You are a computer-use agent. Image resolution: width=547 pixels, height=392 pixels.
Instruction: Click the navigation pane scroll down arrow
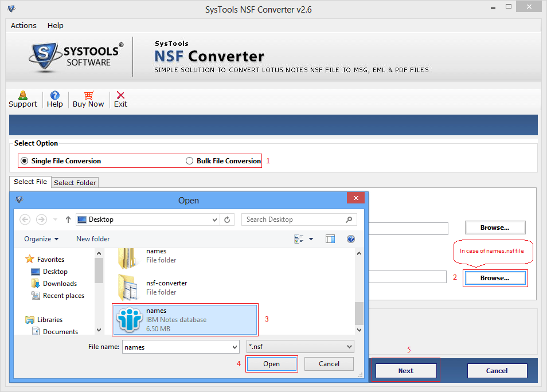pyautogui.click(x=99, y=330)
